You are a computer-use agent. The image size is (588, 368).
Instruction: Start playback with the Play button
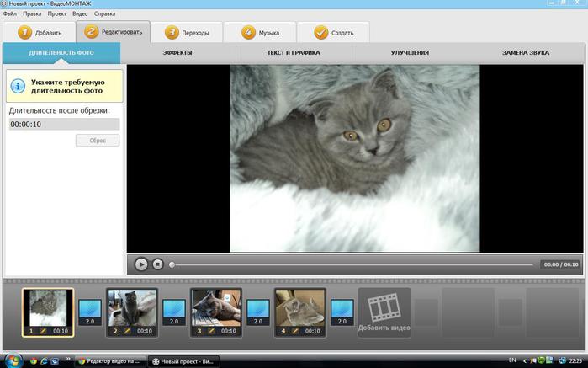click(141, 264)
